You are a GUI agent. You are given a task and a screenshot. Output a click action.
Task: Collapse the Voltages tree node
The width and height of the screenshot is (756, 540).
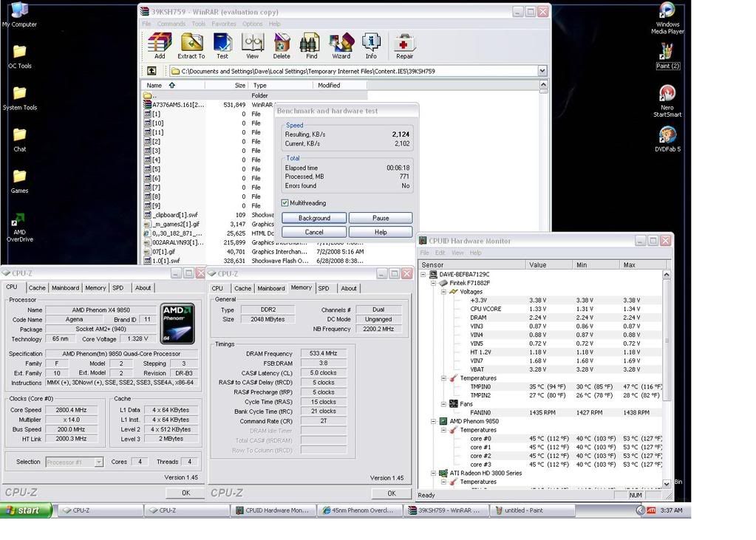click(x=443, y=292)
